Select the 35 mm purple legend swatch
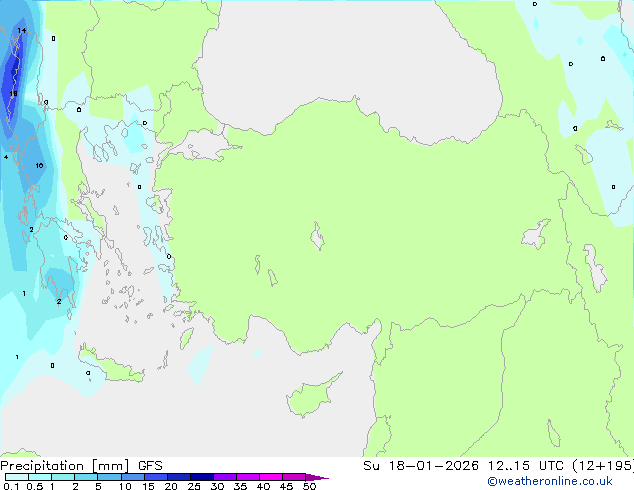 tap(247, 477)
